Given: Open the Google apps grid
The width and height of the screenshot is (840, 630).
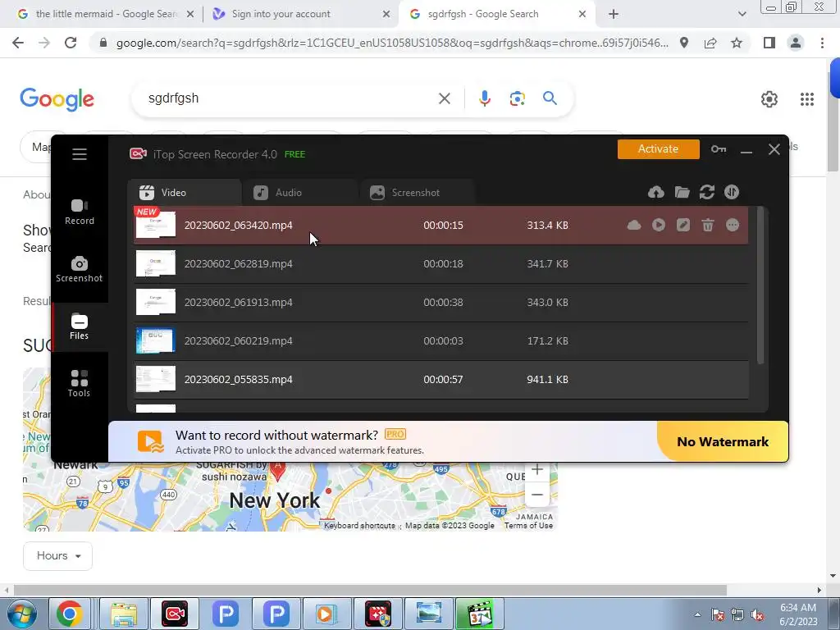Looking at the screenshot, I should tap(807, 98).
